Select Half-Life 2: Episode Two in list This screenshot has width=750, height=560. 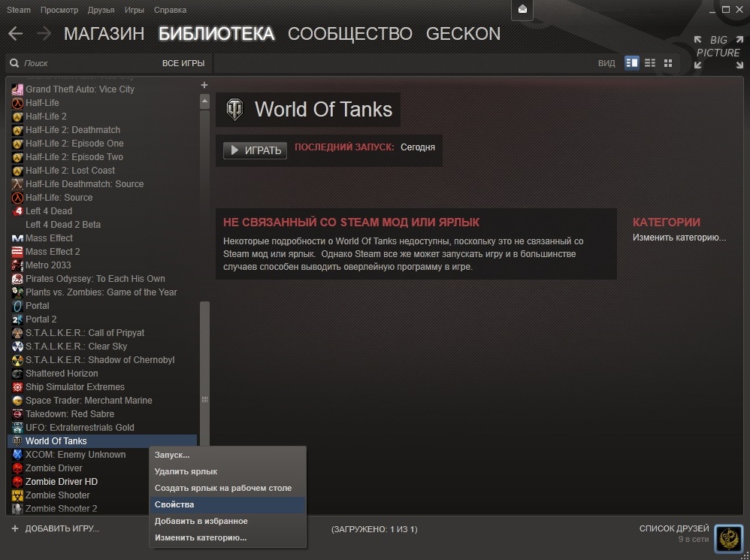pos(103,157)
